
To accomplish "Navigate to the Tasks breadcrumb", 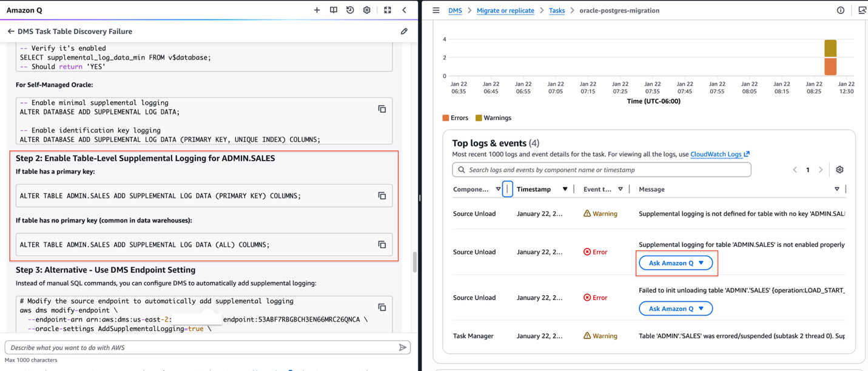I will [x=557, y=10].
